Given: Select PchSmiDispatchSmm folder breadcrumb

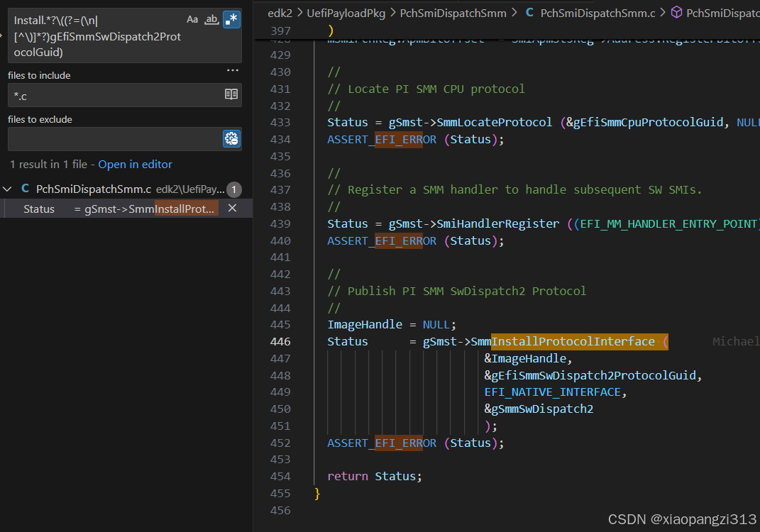Looking at the screenshot, I should (x=453, y=13).
